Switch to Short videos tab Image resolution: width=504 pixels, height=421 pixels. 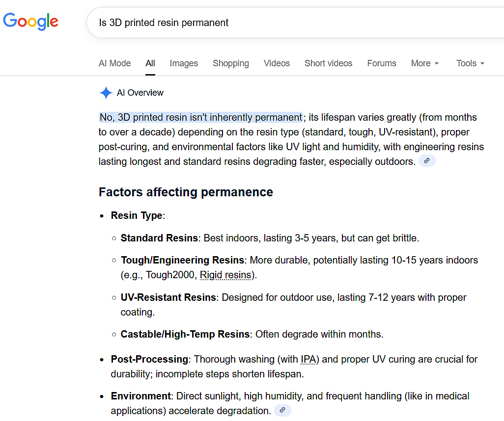pos(329,63)
